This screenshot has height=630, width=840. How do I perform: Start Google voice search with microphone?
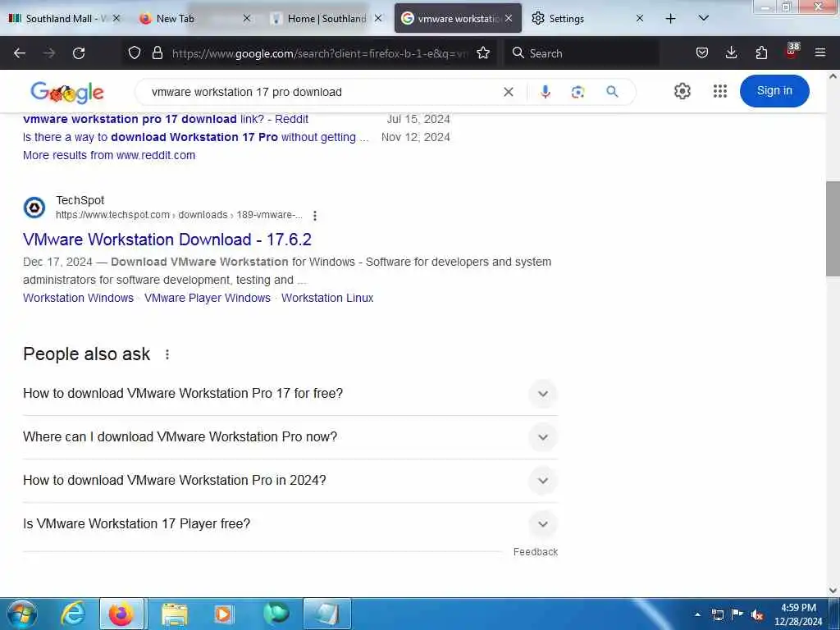(x=546, y=92)
